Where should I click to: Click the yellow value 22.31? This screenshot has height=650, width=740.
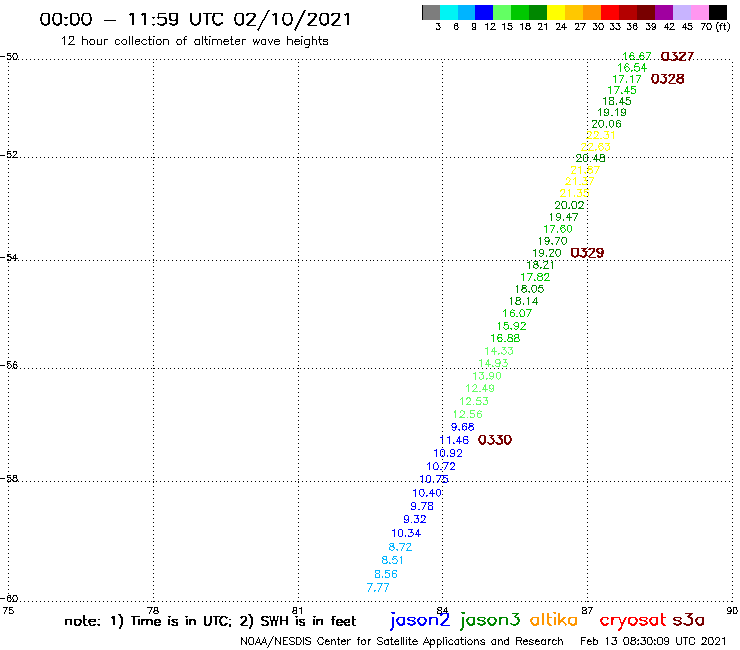point(601,135)
